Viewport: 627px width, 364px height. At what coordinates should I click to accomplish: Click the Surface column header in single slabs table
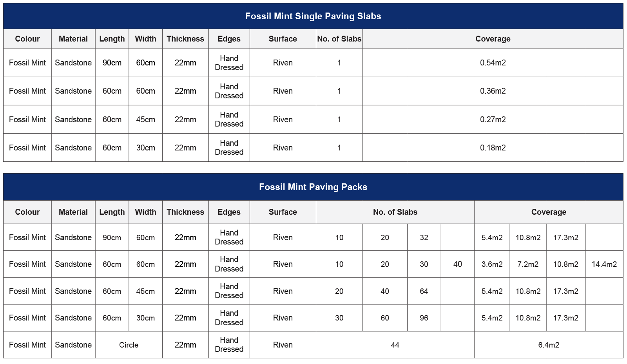coord(283,39)
